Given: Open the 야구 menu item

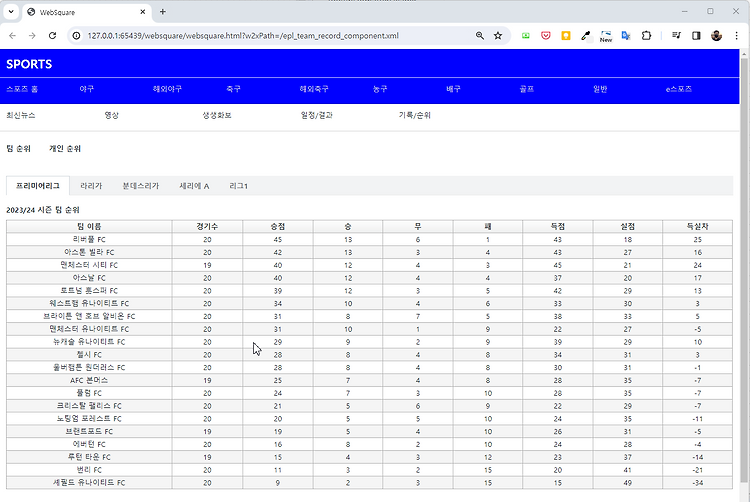Looking at the screenshot, I should point(87,89).
